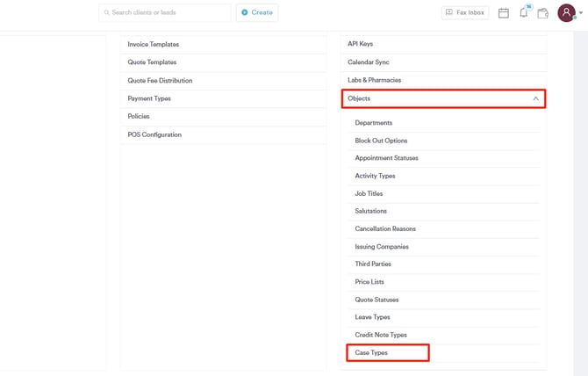Select Calendar Sync option
The image size is (588, 376).
tap(369, 62)
